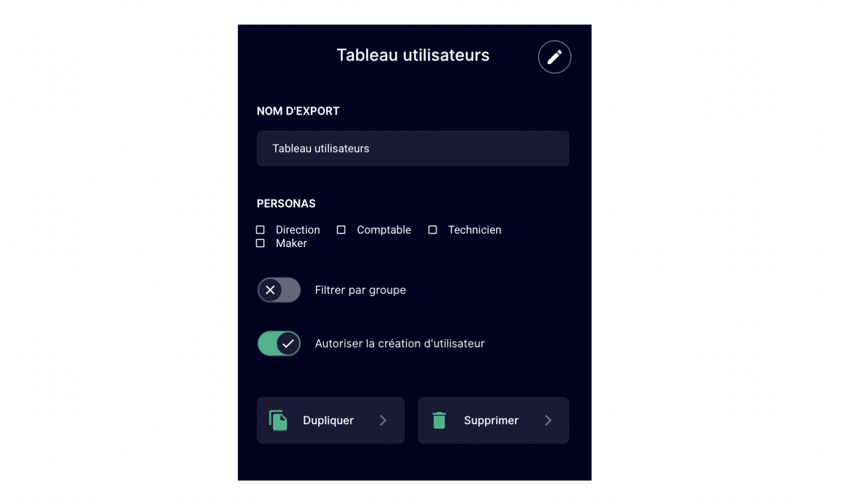Click the chevron arrow next to Supprimer
The width and height of the screenshot is (849, 504).
[x=548, y=420]
